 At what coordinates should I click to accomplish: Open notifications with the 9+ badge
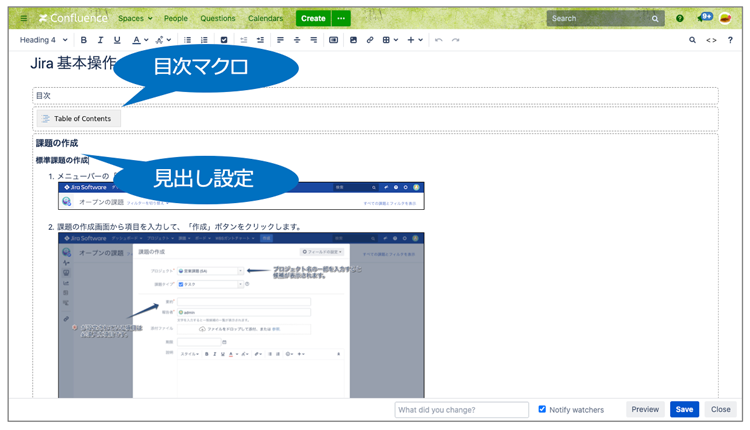coord(705,18)
